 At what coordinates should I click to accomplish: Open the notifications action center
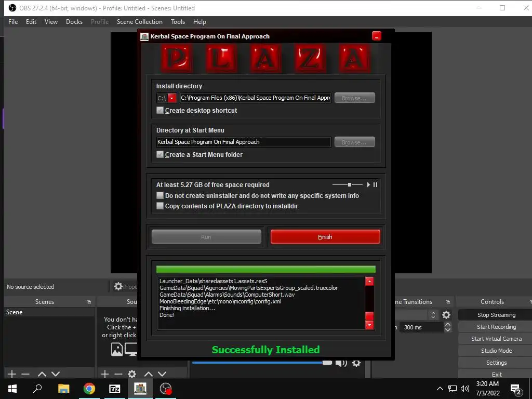(x=515, y=389)
